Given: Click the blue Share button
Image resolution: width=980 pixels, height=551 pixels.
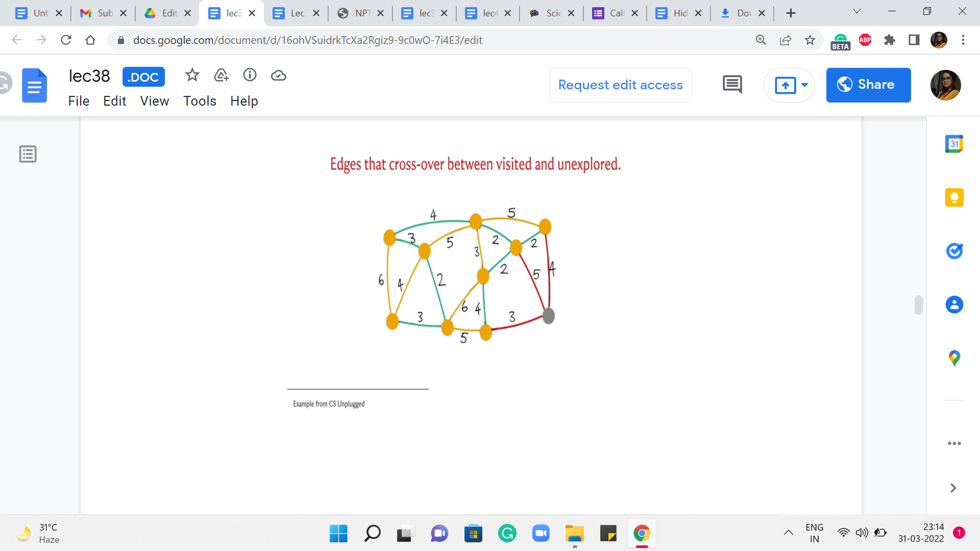Looking at the screenshot, I should click(x=868, y=85).
